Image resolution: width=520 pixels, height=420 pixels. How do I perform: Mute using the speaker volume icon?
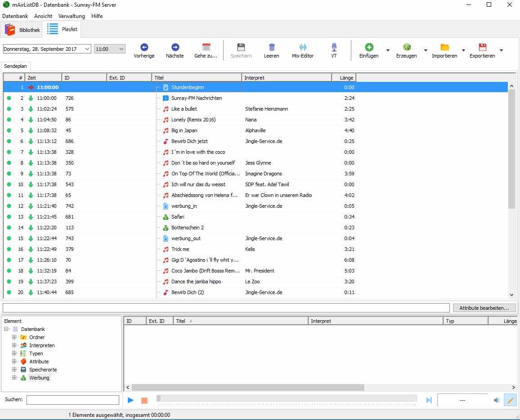[x=497, y=400]
